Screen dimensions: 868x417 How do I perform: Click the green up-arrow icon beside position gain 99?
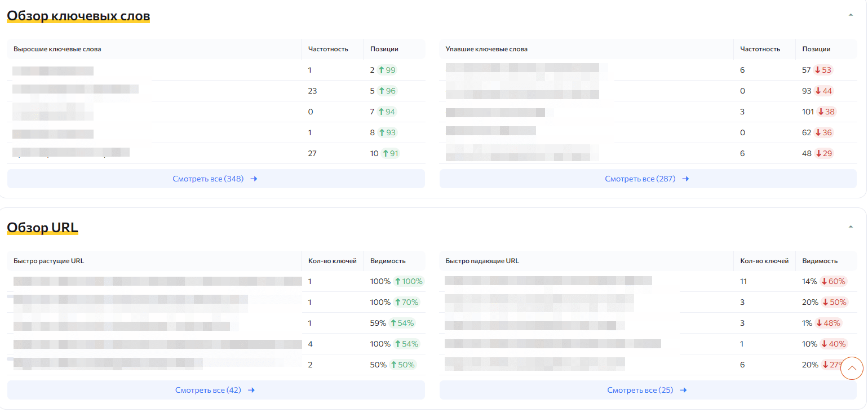[x=380, y=70]
